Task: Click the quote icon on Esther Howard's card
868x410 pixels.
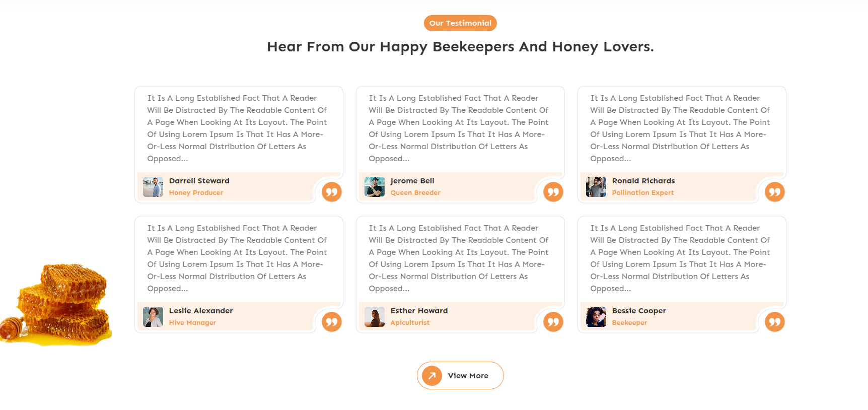Action: point(553,322)
